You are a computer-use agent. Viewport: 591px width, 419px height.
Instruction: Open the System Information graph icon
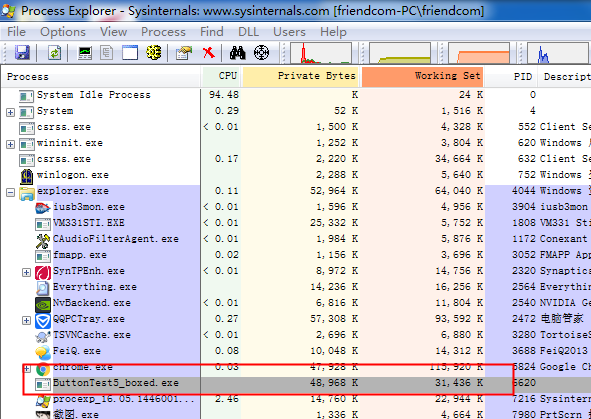click(85, 52)
